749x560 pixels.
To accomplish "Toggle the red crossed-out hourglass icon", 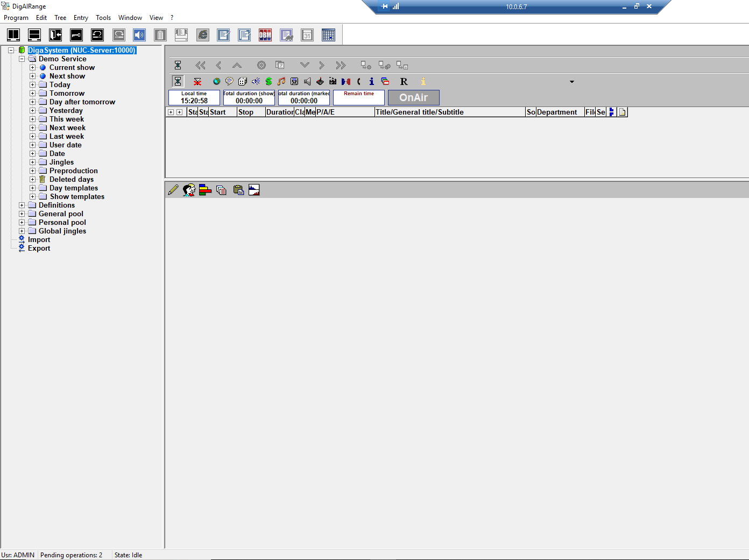I will point(197,81).
